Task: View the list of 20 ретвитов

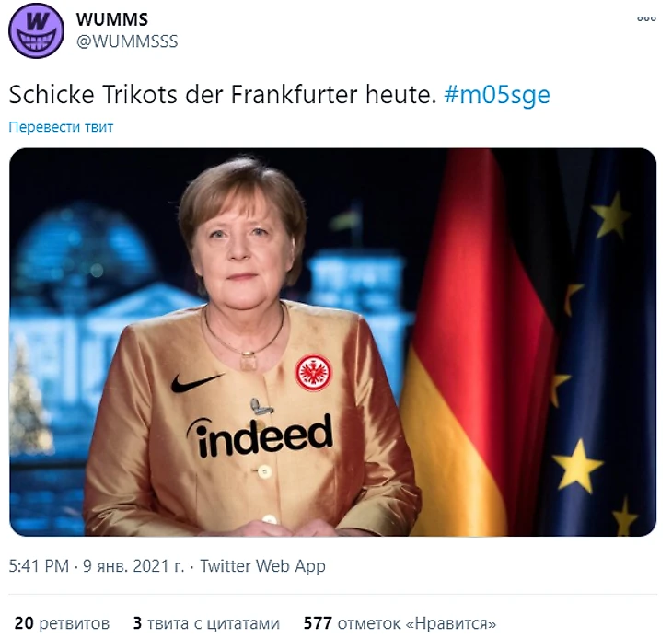Action: coord(63,623)
